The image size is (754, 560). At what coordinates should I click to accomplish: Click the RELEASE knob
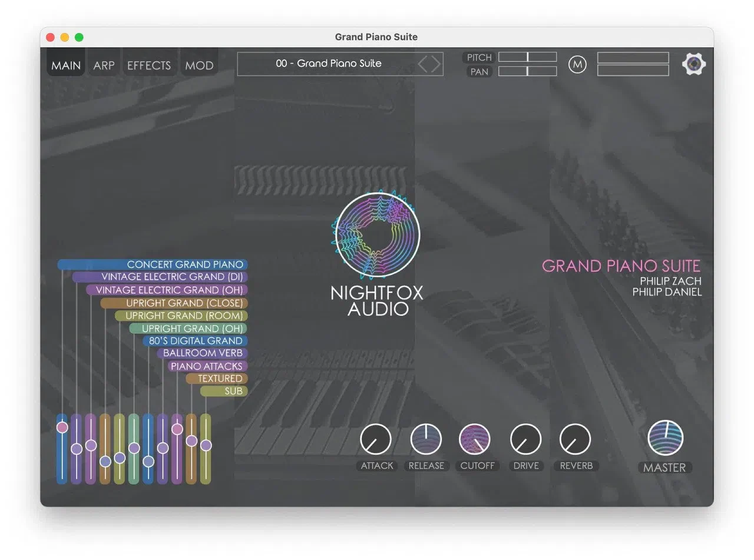(x=426, y=439)
